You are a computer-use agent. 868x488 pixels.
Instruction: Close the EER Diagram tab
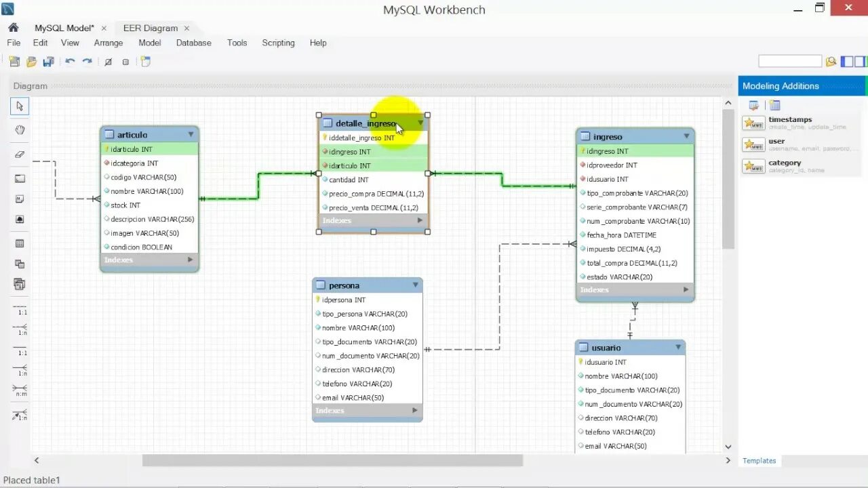tap(186, 28)
